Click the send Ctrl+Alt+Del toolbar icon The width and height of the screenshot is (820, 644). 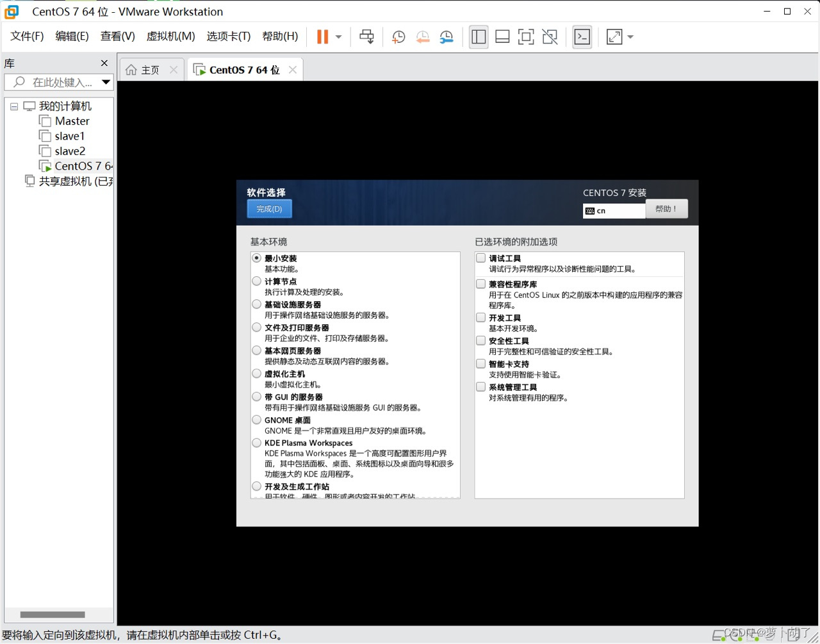coord(366,37)
